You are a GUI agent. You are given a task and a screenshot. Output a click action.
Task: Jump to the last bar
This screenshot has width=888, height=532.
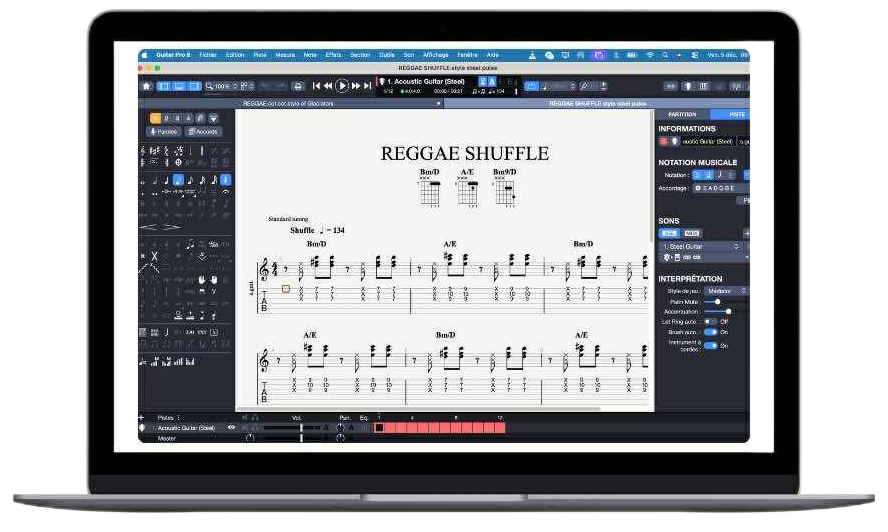pyautogui.click(x=368, y=86)
